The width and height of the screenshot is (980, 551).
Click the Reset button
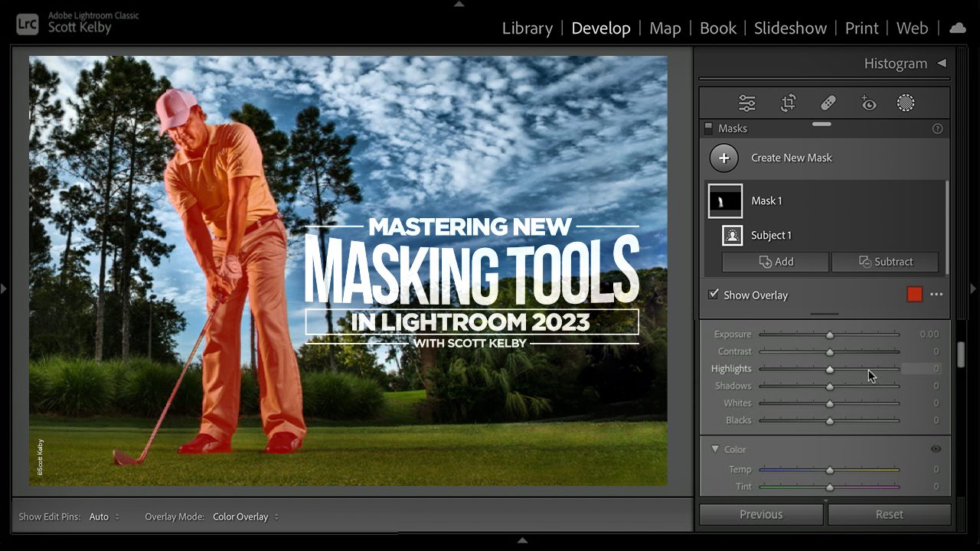tap(889, 514)
